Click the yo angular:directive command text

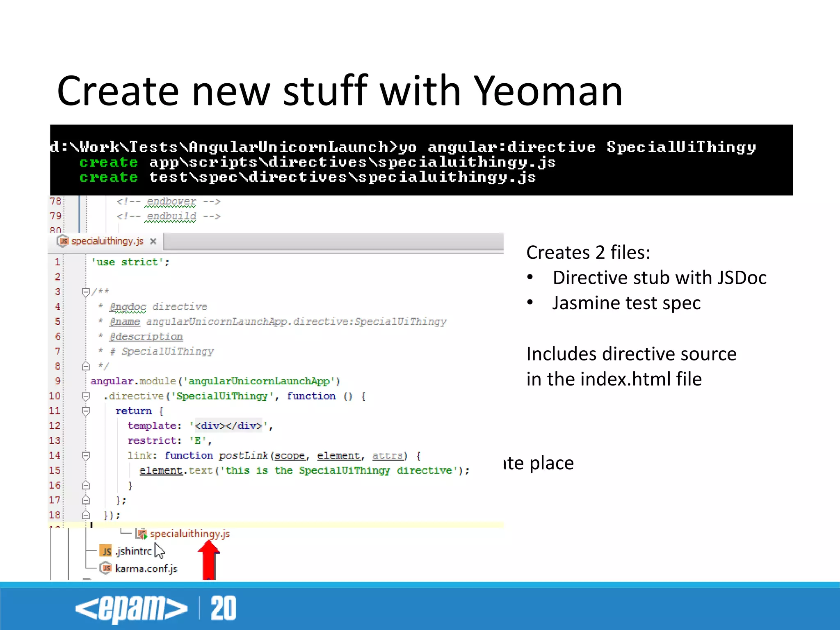coord(577,147)
